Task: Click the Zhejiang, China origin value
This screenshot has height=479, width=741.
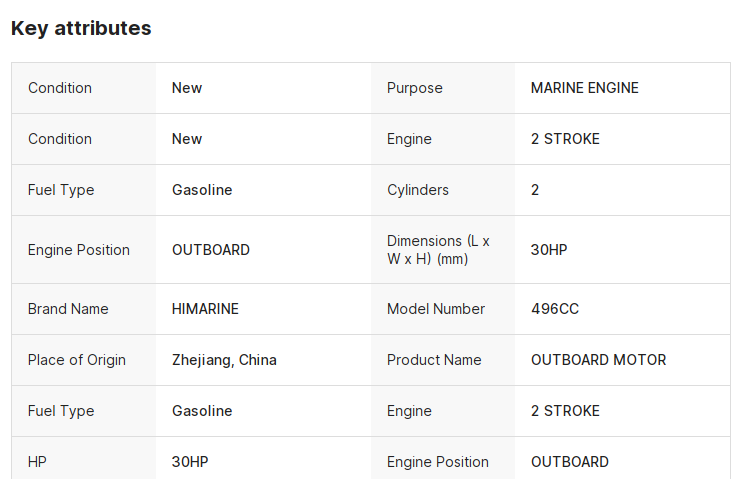Action: point(224,360)
